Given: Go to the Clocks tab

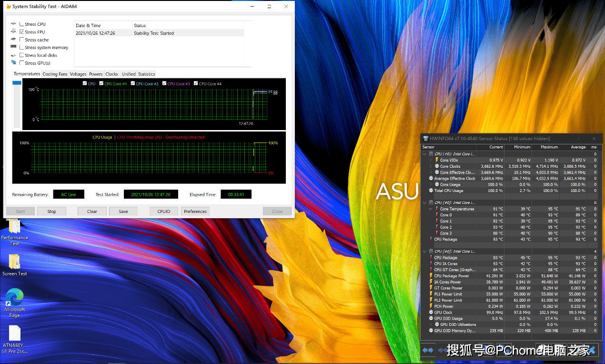Looking at the screenshot, I should pos(111,74).
